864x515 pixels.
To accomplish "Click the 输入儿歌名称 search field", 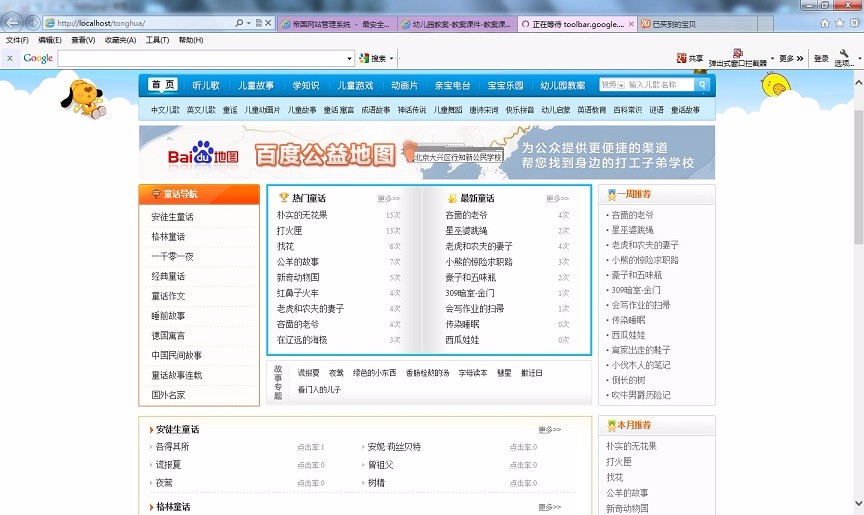I will (660, 85).
